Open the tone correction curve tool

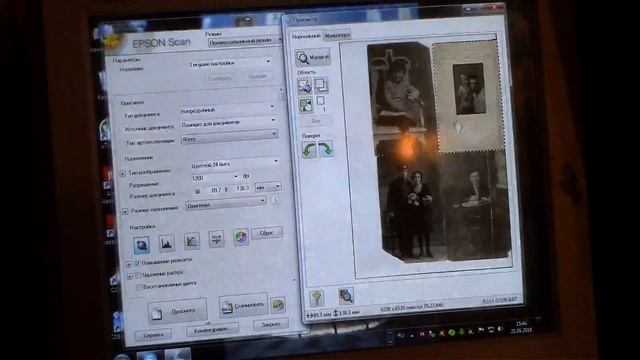click(x=191, y=240)
